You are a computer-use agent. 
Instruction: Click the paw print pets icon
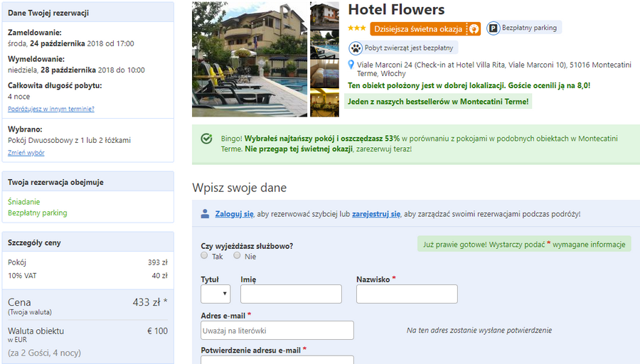[356, 48]
